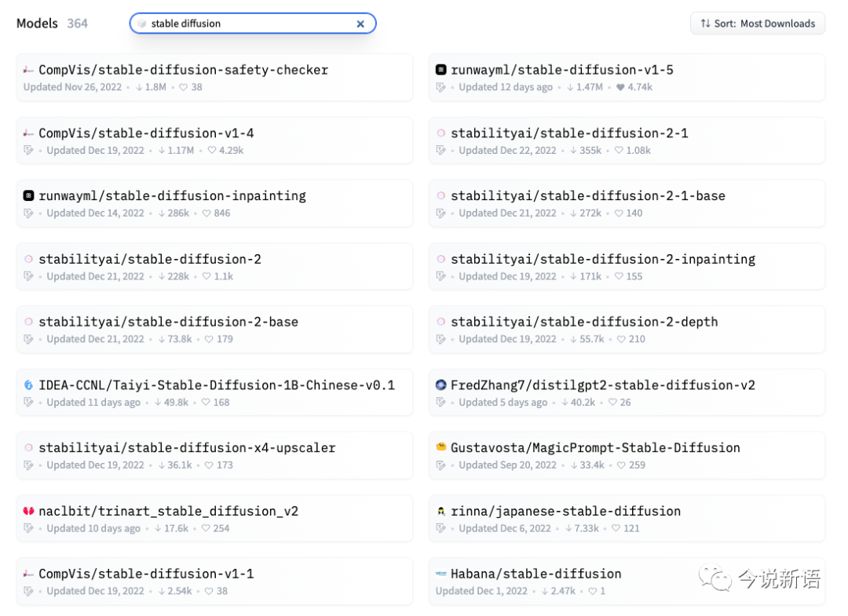Open CompVis/stable-diffusion-safety-checker model

tap(183, 71)
